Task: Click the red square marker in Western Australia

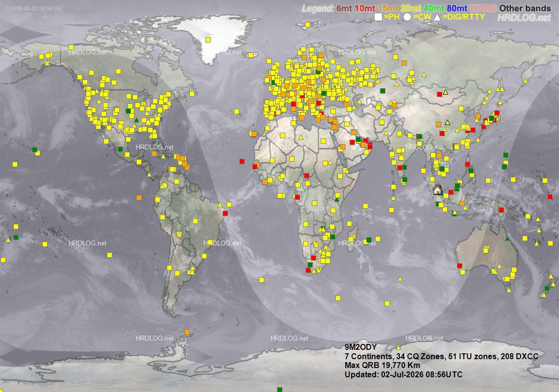Action: tap(459, 266)
